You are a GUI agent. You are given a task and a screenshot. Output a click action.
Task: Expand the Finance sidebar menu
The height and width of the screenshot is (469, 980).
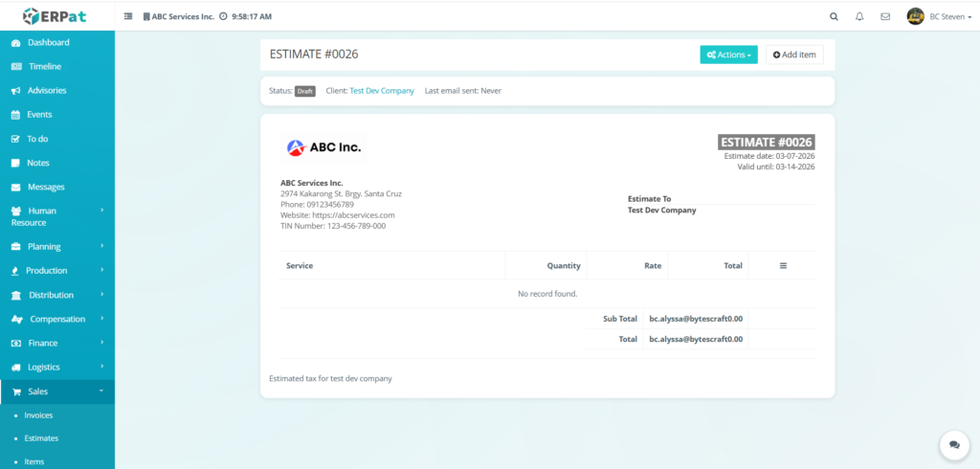57,343
